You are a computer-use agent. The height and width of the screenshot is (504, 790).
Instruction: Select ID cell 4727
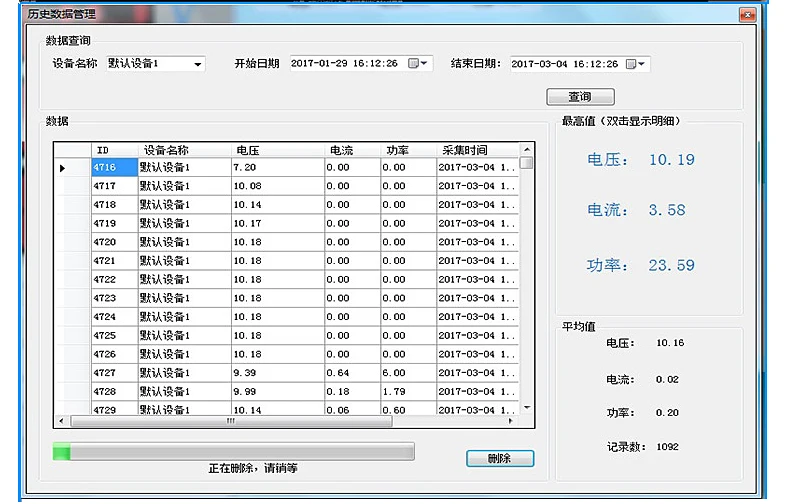pos(114,372)
